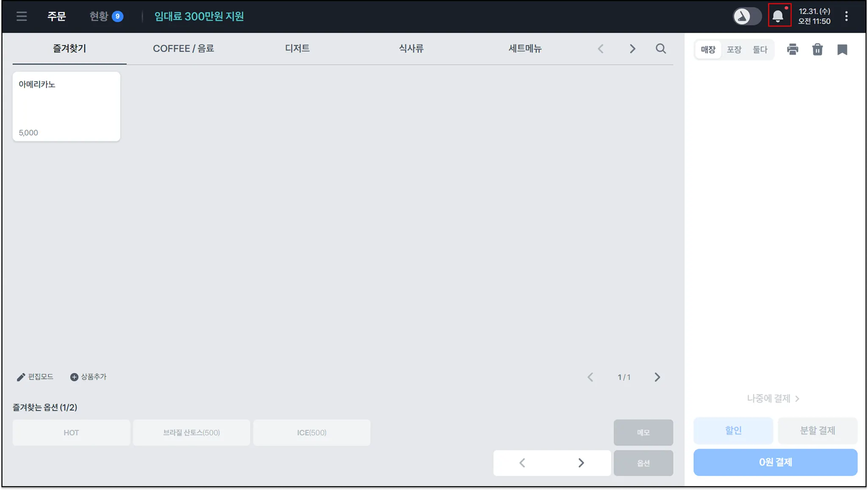Open menu search magnifier icon
868x490 pixels.
661,49
